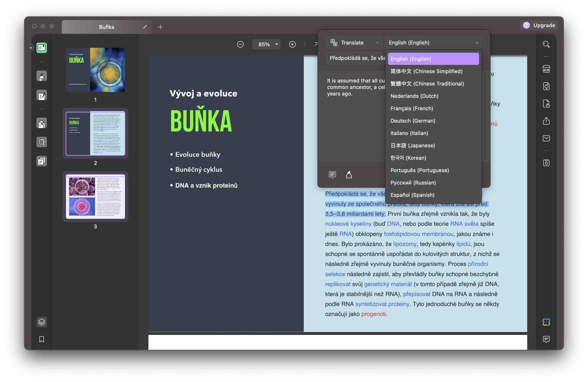Follow the genetický materiál link
This screenshot has height=382, width=588.
(x=388, y=284)
